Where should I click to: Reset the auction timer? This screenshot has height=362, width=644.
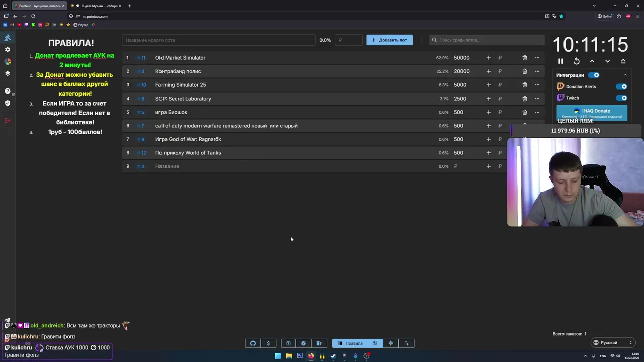[x=577, y=61]
